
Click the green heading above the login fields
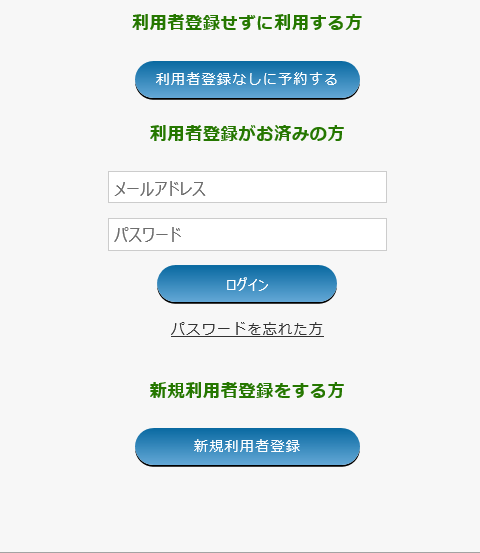pos(247,133)
